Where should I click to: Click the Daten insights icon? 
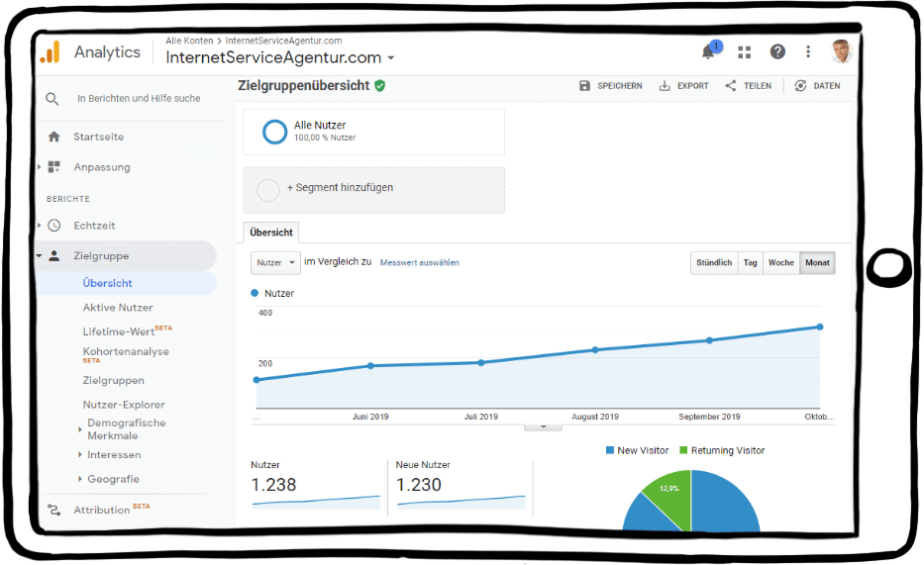pyautogui.click(x=800, y=86)
